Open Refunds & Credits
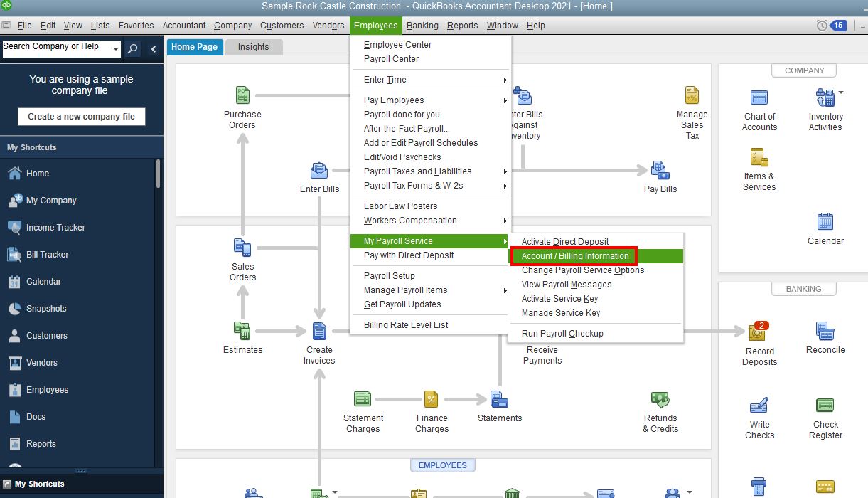Screen dimensions: 868x498 [660, 399]
